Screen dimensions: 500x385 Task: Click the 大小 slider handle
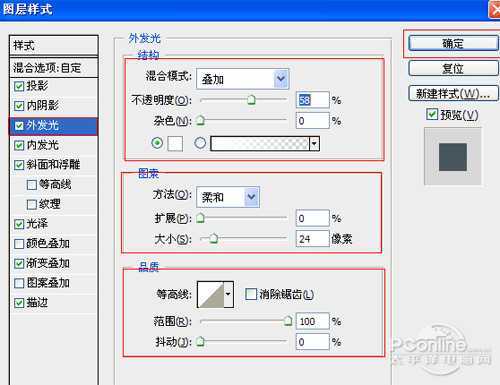[x=214, y=238]
